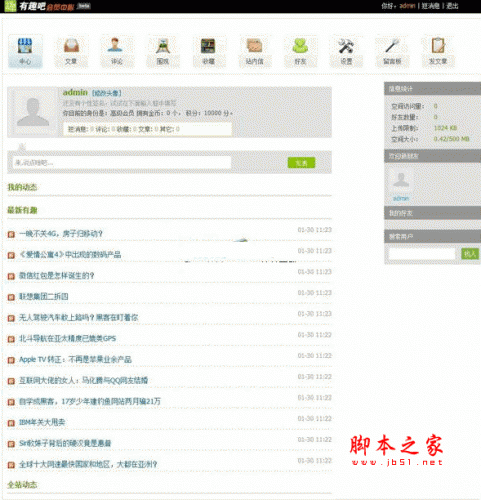Open article starting with Apple TV转正
The width and height of the screenshot is (481, 500).
pyautogui.click(x=75, y=360)
